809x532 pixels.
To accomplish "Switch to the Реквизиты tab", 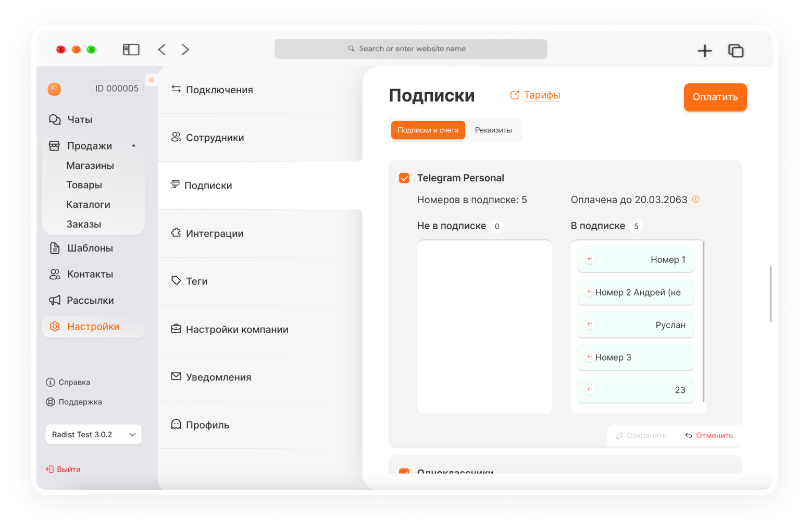I will click(493, 130).
